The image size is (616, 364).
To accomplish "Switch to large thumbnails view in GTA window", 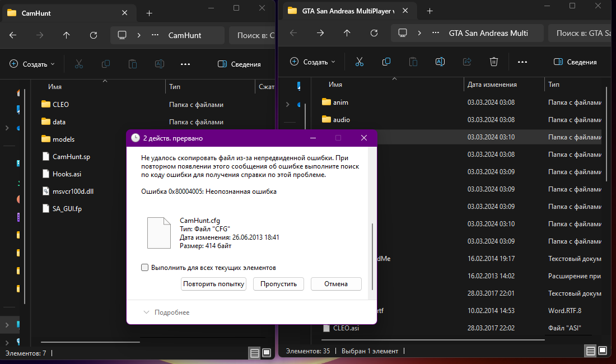I will (x=604, y=351).
